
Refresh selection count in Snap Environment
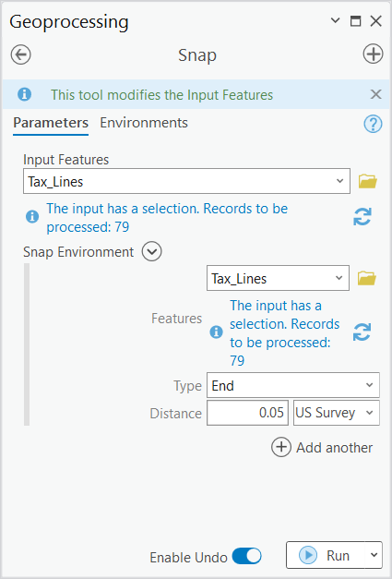[362, 332]
